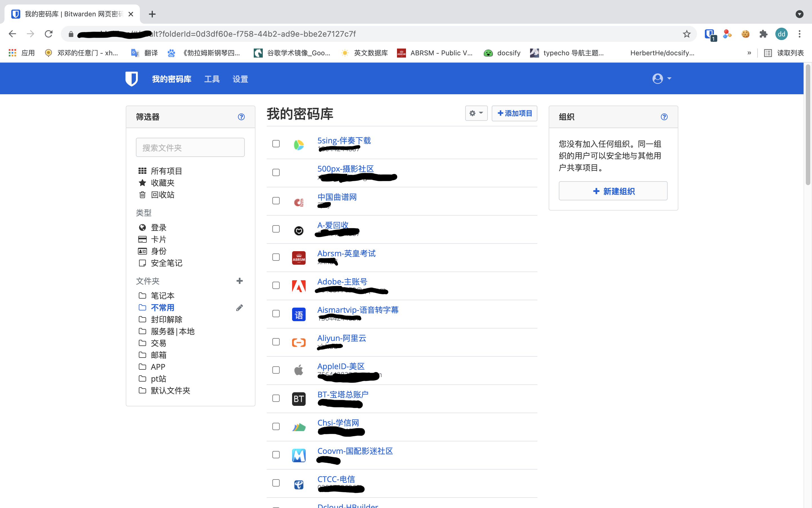The width and height of the screenshot is (812, 508).
Task: Click the A-爱回收 heart icon
Action: [299, 231]
